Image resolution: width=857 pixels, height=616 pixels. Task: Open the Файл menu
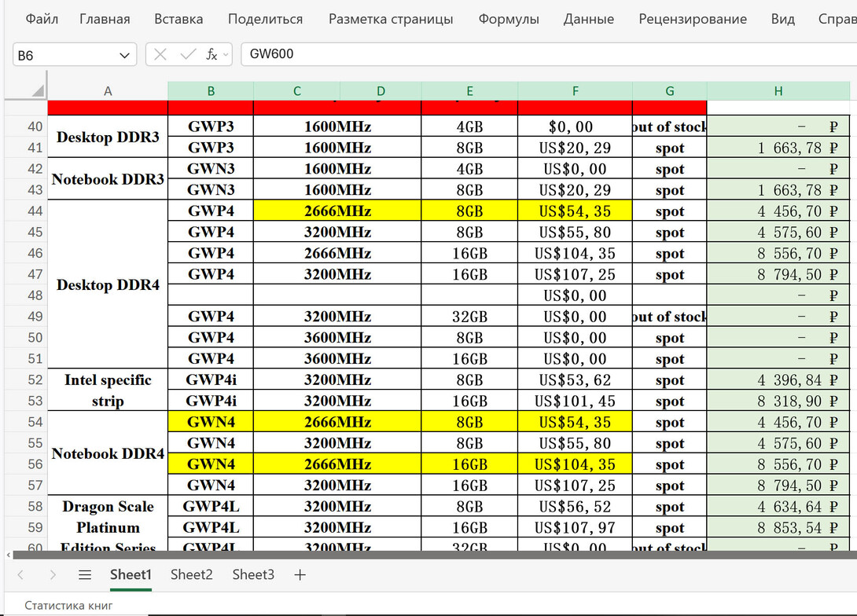click(41, 19)
